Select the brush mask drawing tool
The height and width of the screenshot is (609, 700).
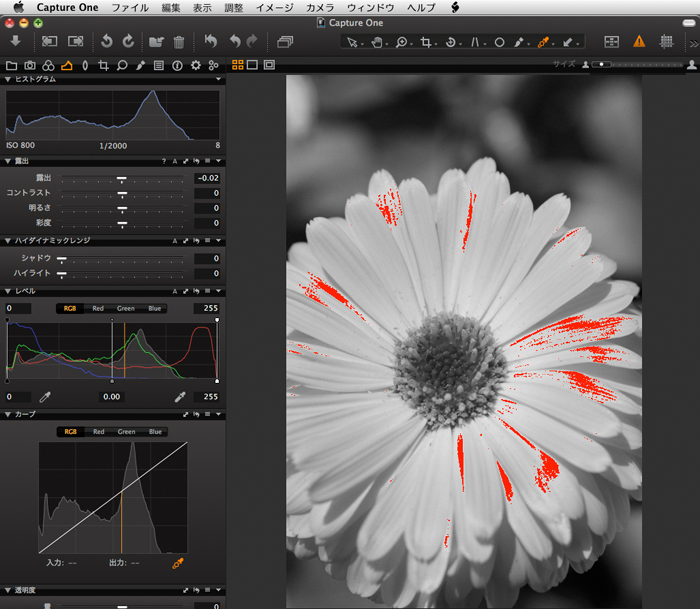coord(518,42)
